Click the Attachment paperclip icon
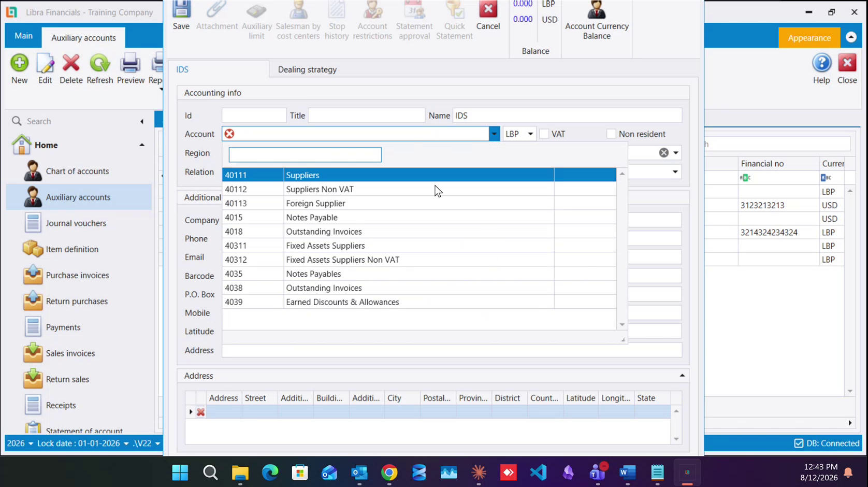The image size is (868, 487). [x=216, y=9]
